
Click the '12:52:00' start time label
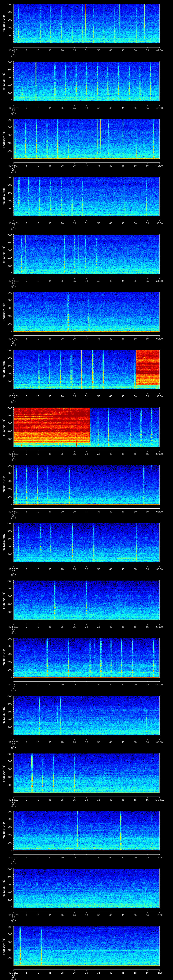coord(13,396)
